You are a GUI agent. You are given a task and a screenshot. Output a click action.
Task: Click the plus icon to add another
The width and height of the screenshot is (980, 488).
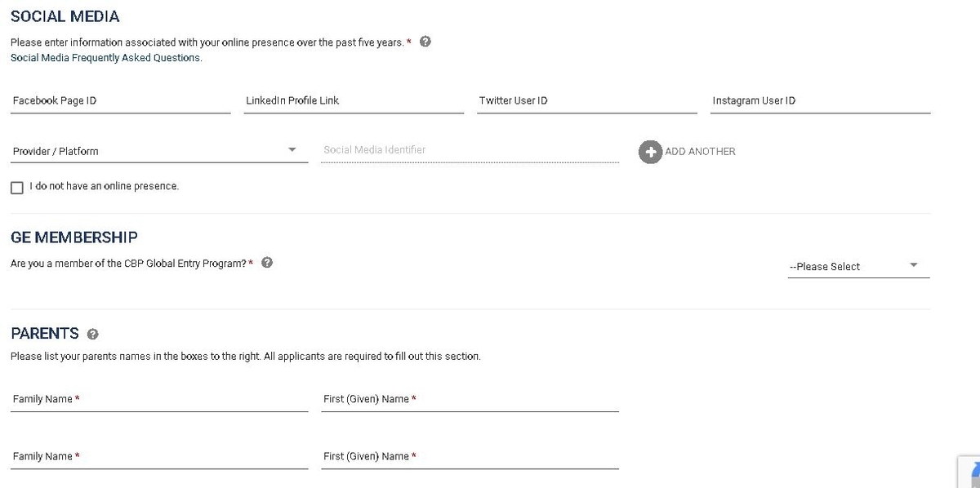click(x=650, y=152)
